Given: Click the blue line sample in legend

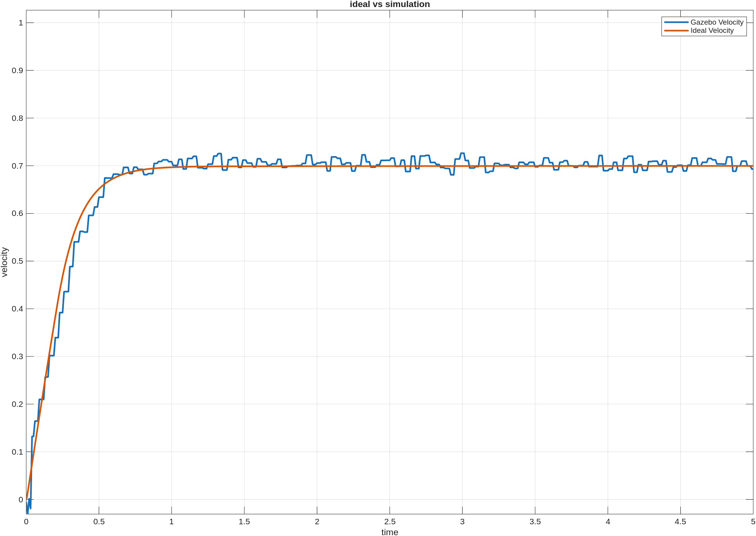Looking at the screenshot, I should coord(676,22).
